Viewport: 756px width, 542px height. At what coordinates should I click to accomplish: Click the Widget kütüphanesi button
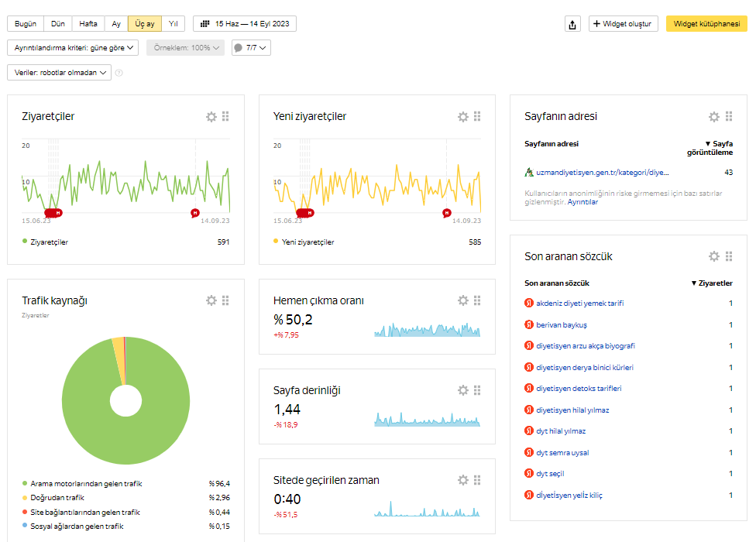pyautogui.click(x=706, y=23)
